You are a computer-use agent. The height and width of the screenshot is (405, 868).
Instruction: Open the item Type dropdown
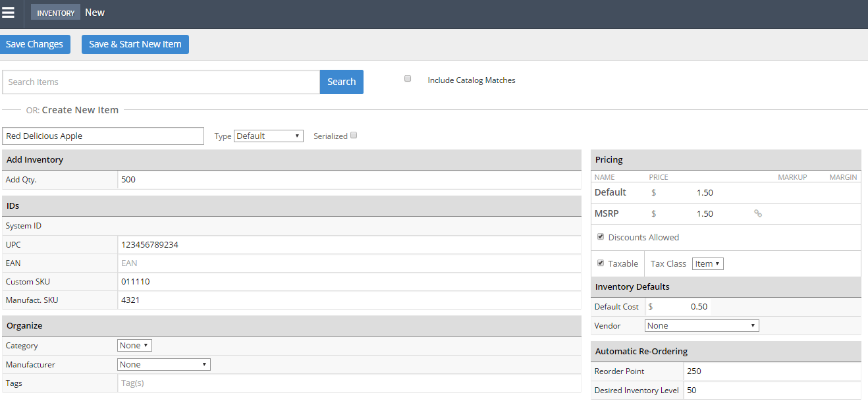pos(269,136)
